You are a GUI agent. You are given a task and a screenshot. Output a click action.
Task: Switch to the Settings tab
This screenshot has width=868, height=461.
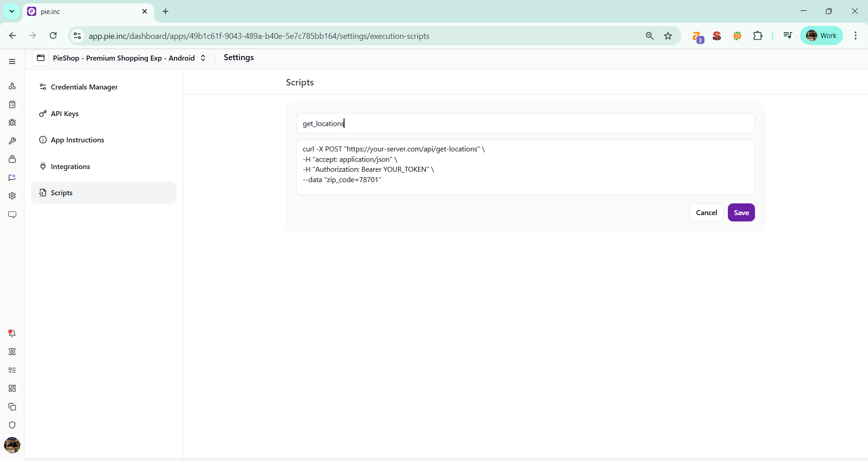[238, 57]
